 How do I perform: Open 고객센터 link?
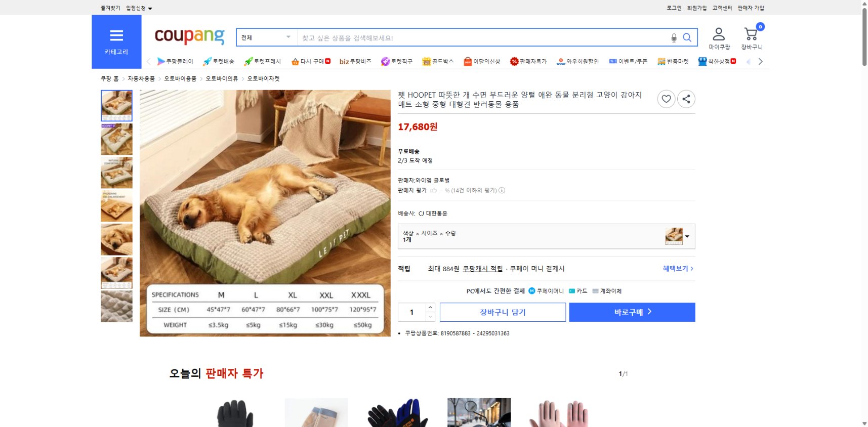click(x=722, y=8)
